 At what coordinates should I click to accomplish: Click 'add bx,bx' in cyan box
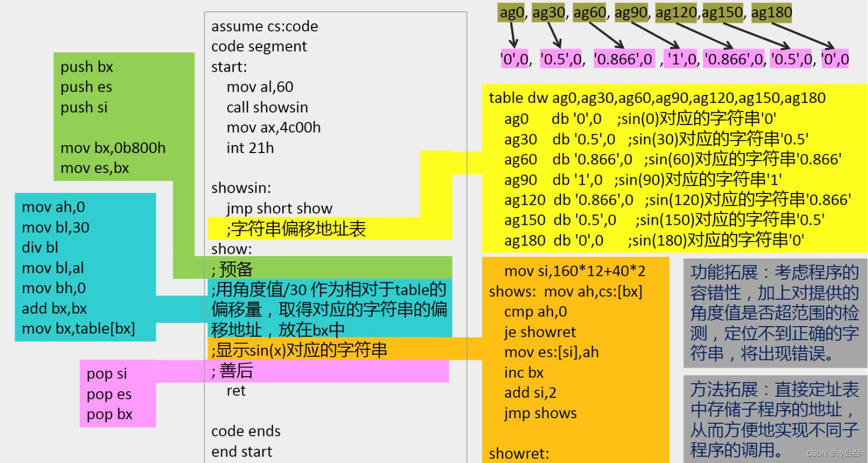[54, 308]
